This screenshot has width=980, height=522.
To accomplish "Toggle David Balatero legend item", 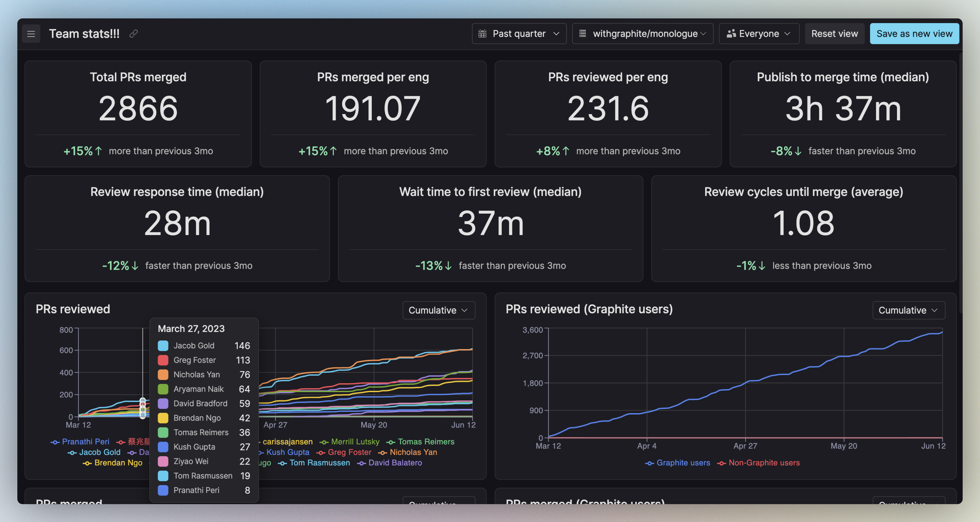I will click(390, 463).
